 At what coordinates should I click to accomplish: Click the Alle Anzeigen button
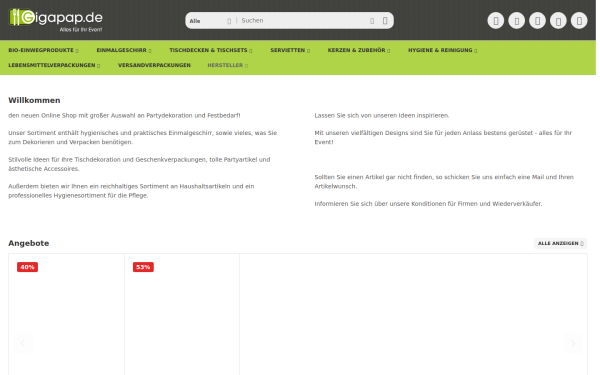pyautogui.click(x=560, y=243)
